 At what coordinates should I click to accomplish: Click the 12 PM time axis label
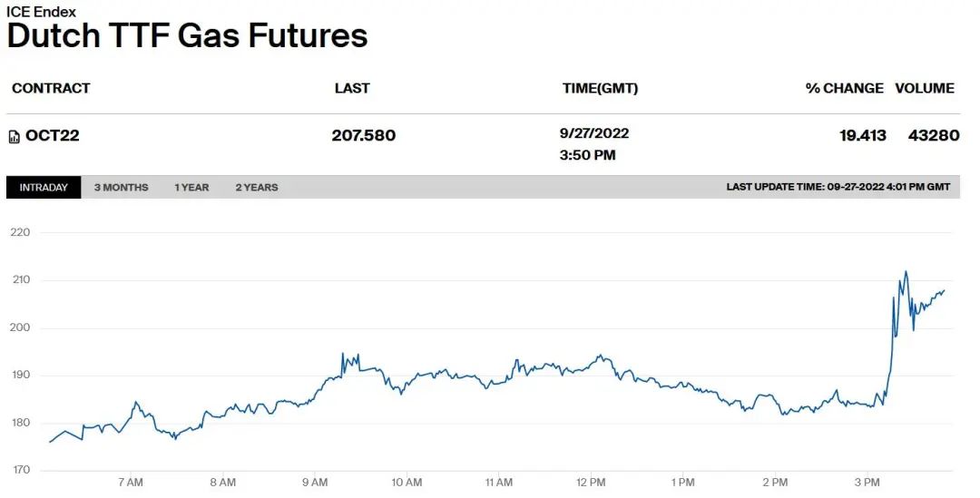pos(591,482)
